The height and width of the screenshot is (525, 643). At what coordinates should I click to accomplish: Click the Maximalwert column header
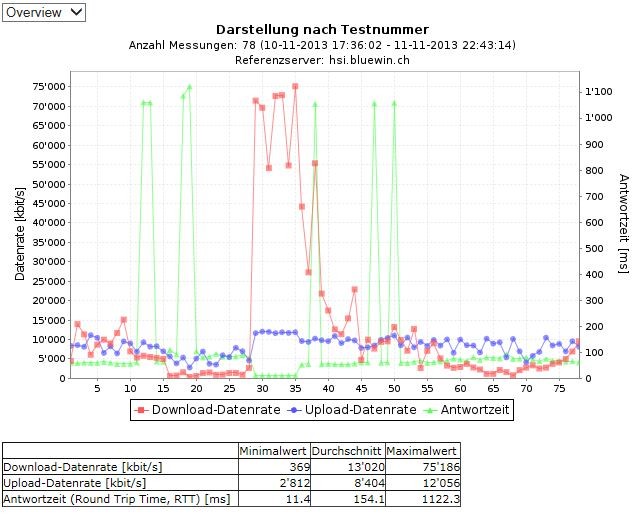[422, 450]
